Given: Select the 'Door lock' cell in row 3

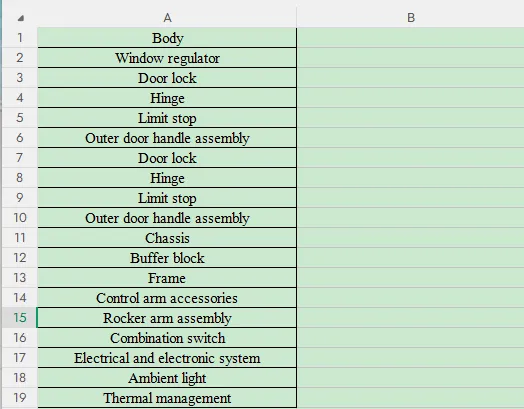Looking at the screenshot, I should tap(167, 78).
